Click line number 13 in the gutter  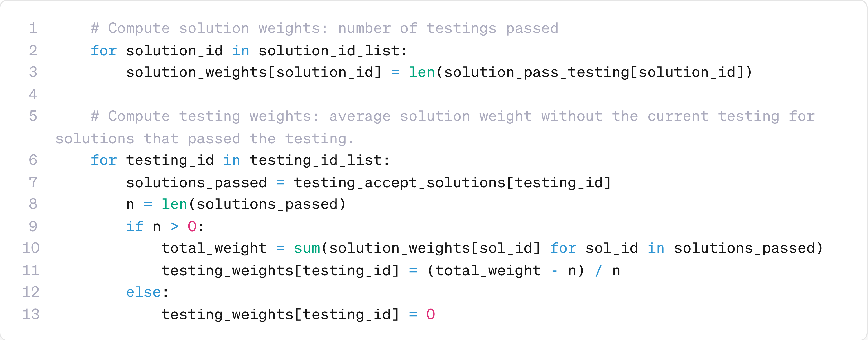(31, 314)
